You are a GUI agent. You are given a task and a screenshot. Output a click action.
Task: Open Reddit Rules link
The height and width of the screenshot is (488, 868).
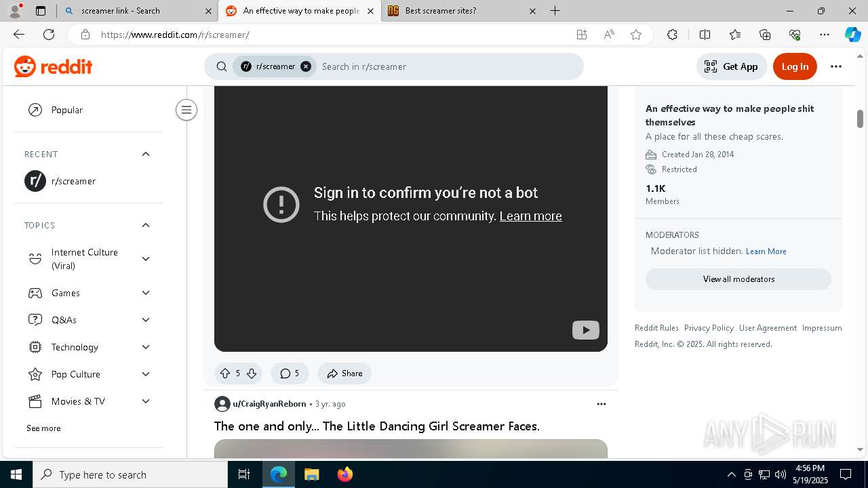pyautogui.click(x=656, y=328)
